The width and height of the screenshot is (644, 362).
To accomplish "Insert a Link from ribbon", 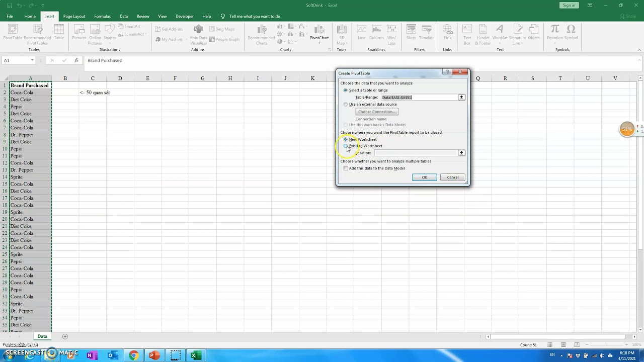I will (x=448, y=33).
